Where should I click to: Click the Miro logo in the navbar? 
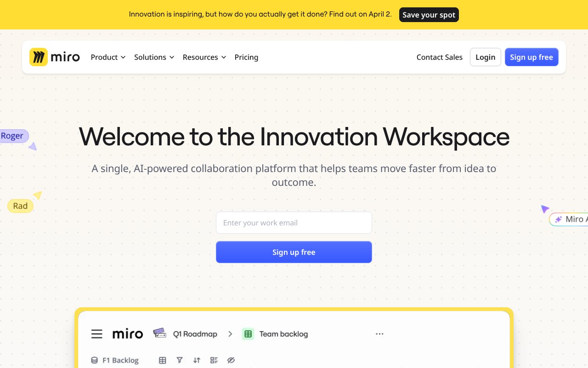click(55, 57)
